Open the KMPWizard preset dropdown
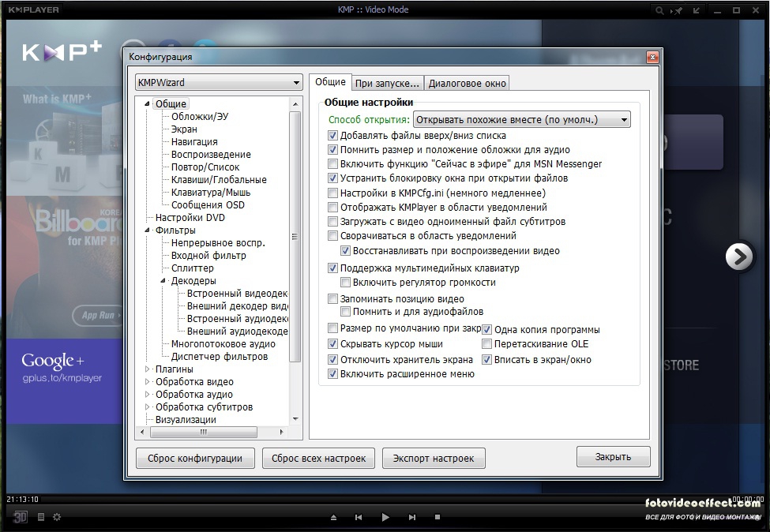This screenshot has height=532, width=770. click(219, 82)
